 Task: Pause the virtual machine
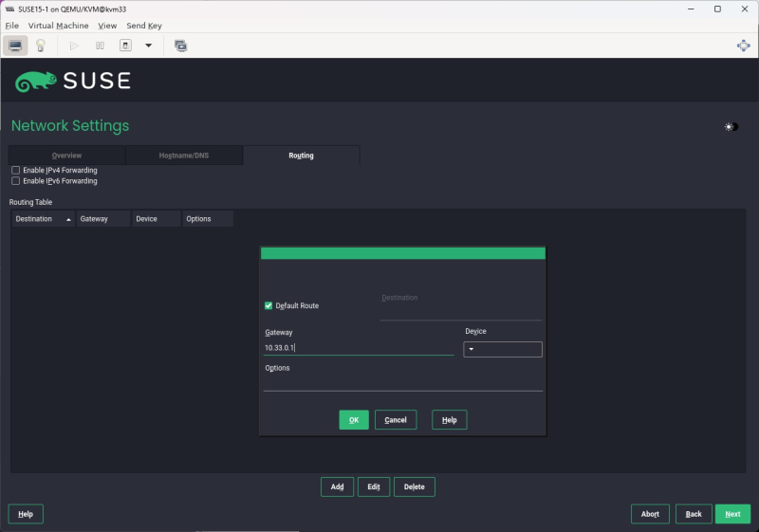coord(100,46)
